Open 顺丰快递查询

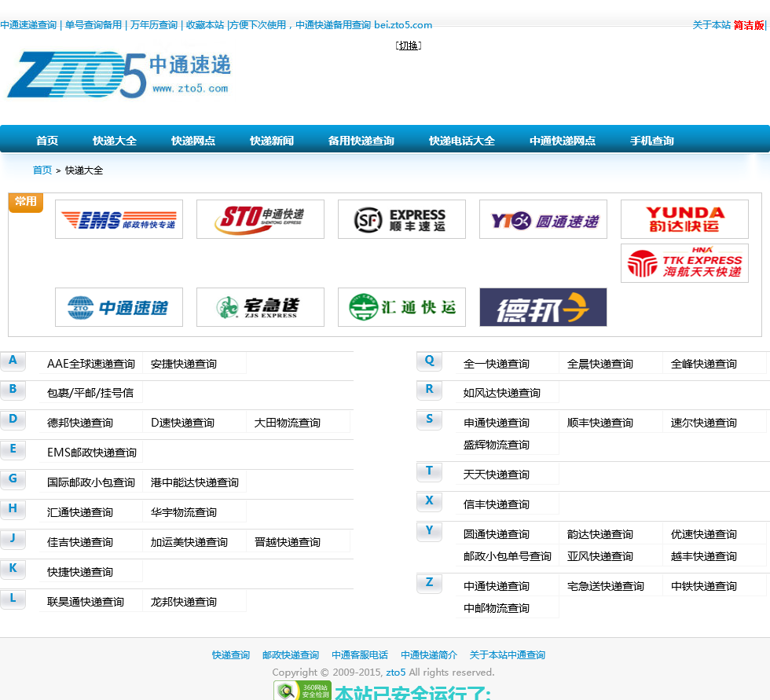(600, 423)
